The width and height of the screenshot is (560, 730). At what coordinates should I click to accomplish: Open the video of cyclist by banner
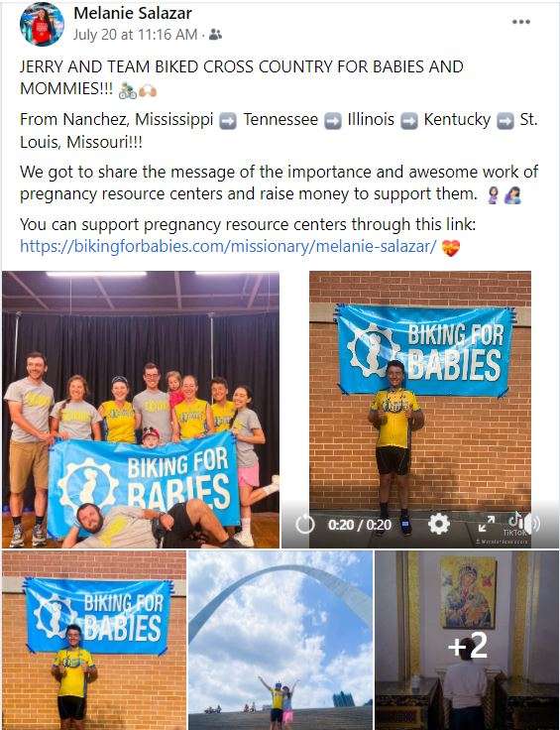[420, 410]
